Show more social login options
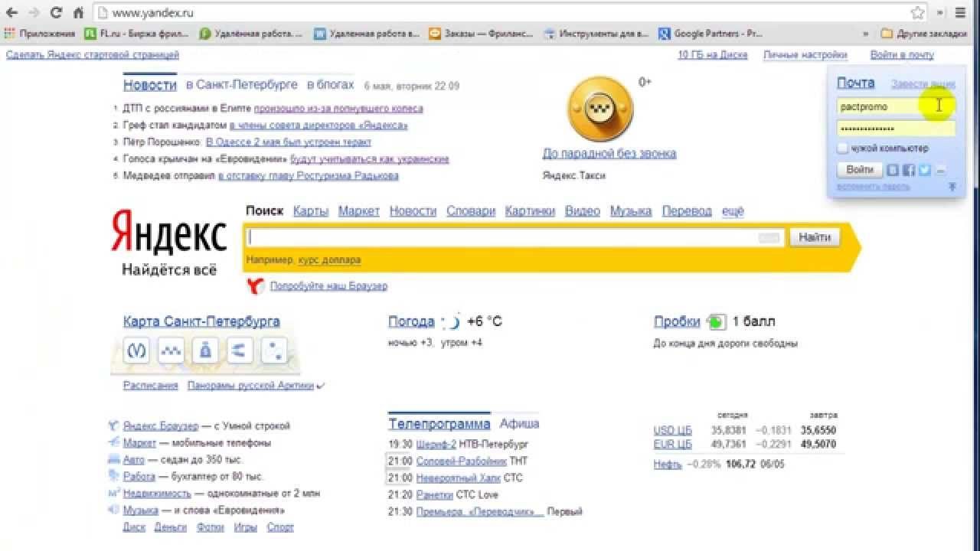 point(941,170)
